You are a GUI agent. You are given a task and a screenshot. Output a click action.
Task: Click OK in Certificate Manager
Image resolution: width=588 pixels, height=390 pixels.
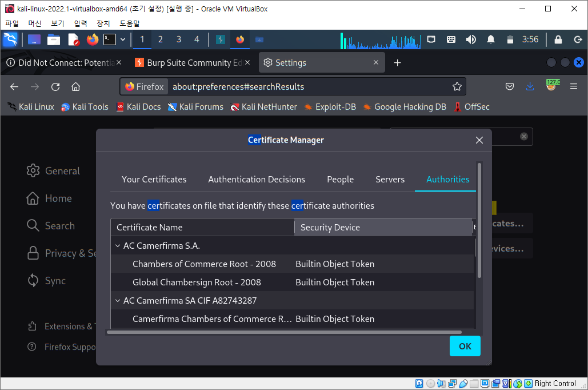(465, 346)
